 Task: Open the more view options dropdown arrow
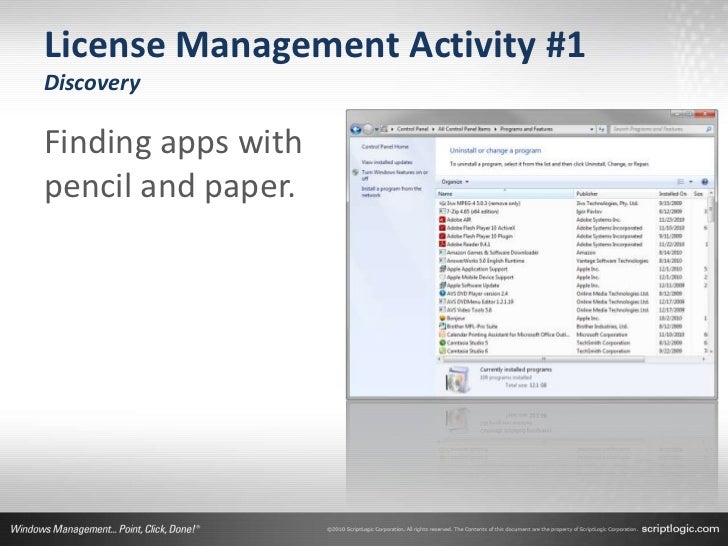click(x=691, y=182)
